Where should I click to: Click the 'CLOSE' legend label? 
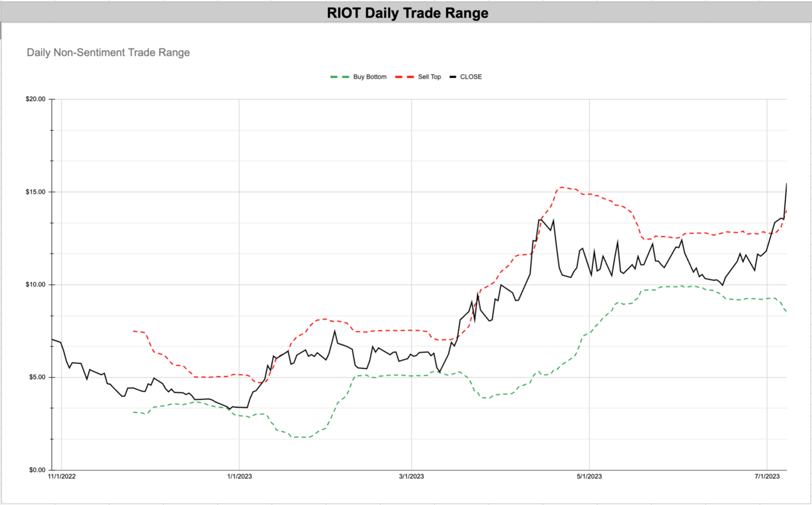coord(471,77)
